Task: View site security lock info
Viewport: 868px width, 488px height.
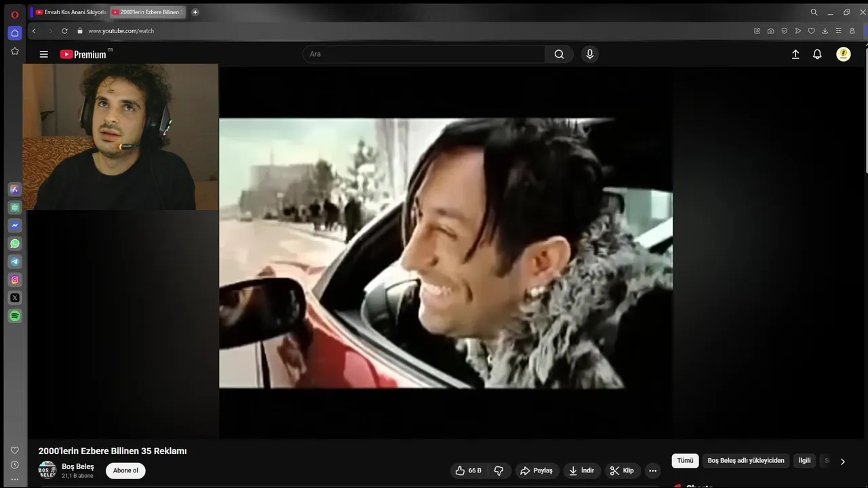Action: [x=80, y=30]
